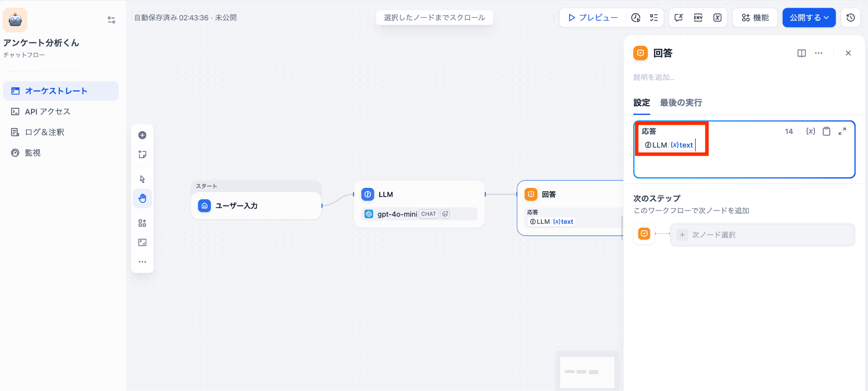This screenshot has width=868, height=391.
Task: Select the pointer mode tool
Action: coord(142,179)
